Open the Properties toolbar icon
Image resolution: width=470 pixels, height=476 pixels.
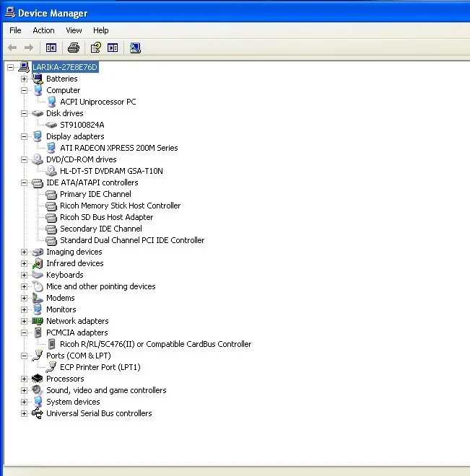96,48
